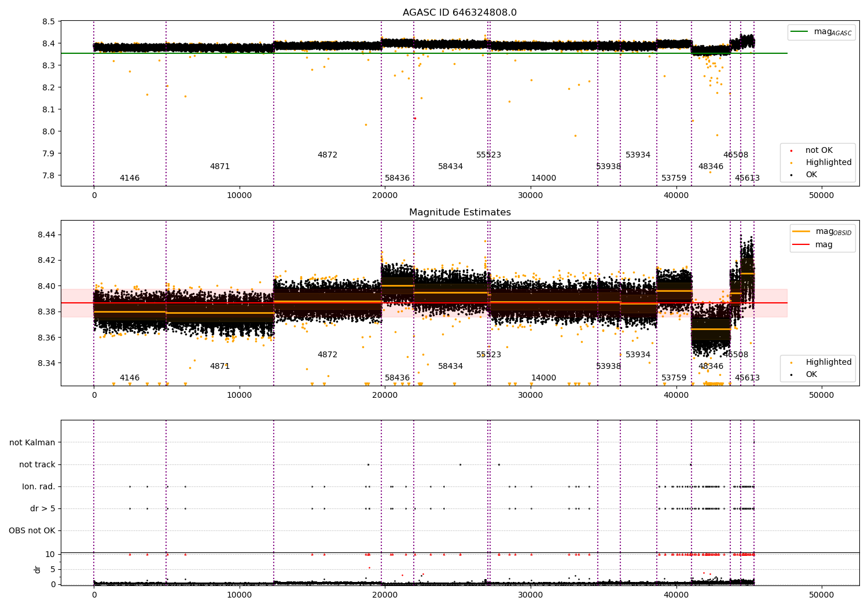
Task: Click the "not track" axis label
Action: pyautogui.click(x=37, y=465)
